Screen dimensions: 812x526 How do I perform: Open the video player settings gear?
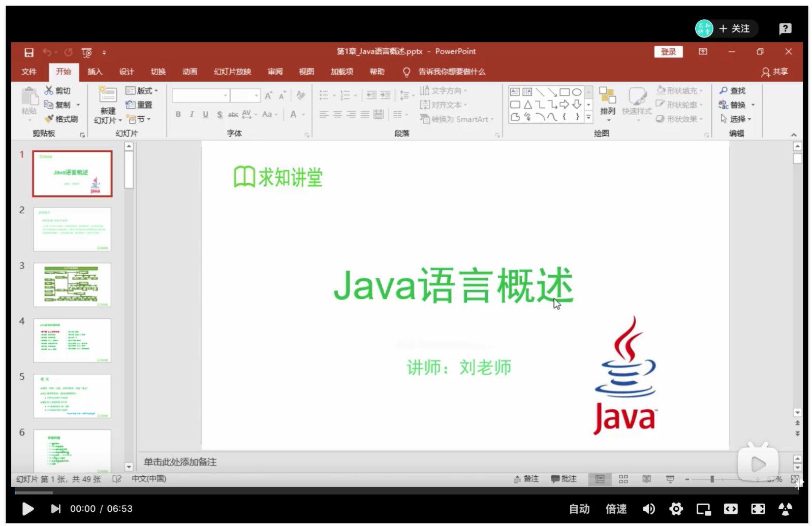click(676, 509)
